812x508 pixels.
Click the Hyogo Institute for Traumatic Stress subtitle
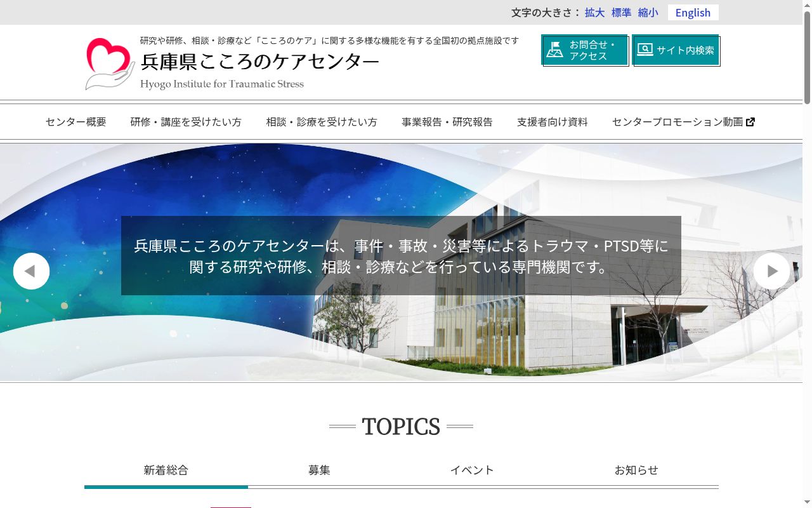coord(222,84)
